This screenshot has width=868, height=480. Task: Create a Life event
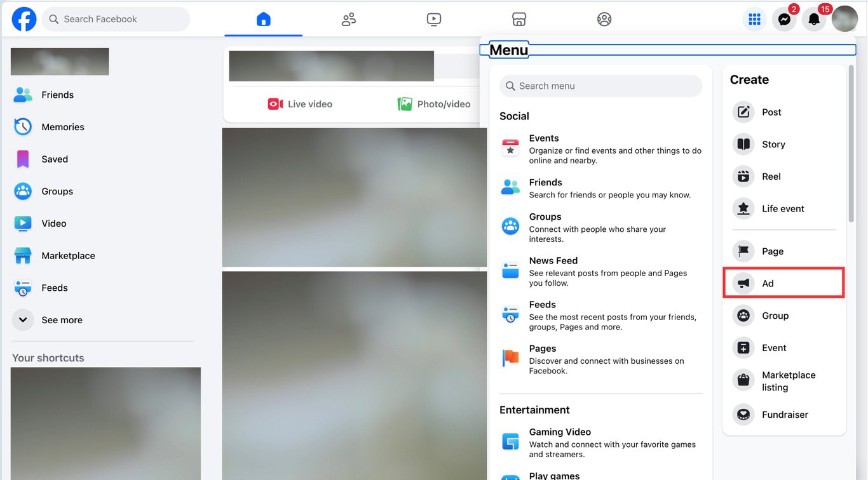(784, 209)
